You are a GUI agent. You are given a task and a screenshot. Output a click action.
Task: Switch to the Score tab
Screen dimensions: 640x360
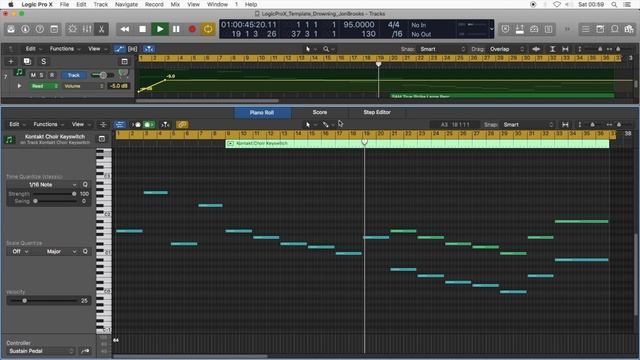pyautogui.click(x=320, y=112)
